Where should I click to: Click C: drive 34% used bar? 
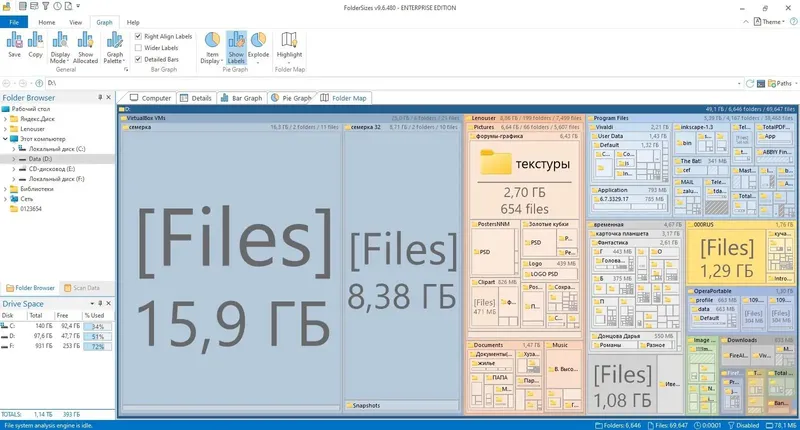click(x=97, y=326)
